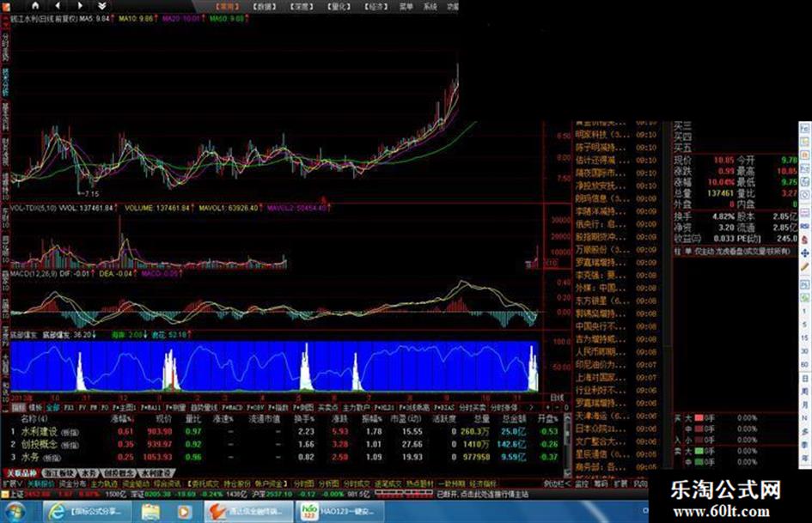Switch to weekly 周 period

(x=805, y=392)
